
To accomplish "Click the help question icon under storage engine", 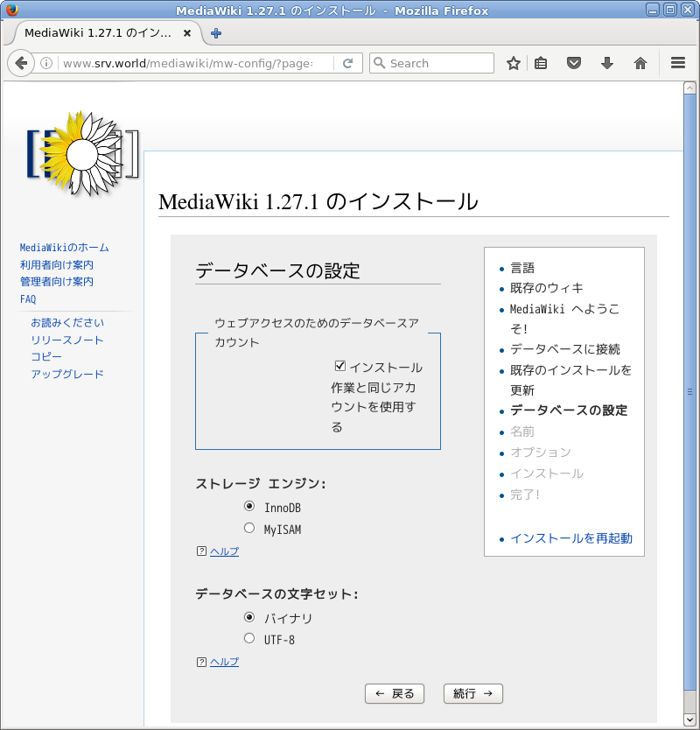I will [201, 551].
